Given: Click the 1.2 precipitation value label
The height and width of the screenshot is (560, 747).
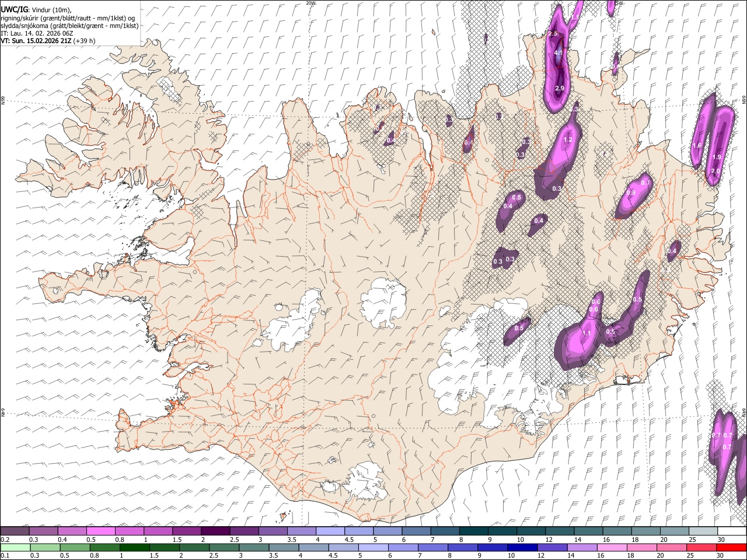Looking at the screenshot, I should click(568, 140).
